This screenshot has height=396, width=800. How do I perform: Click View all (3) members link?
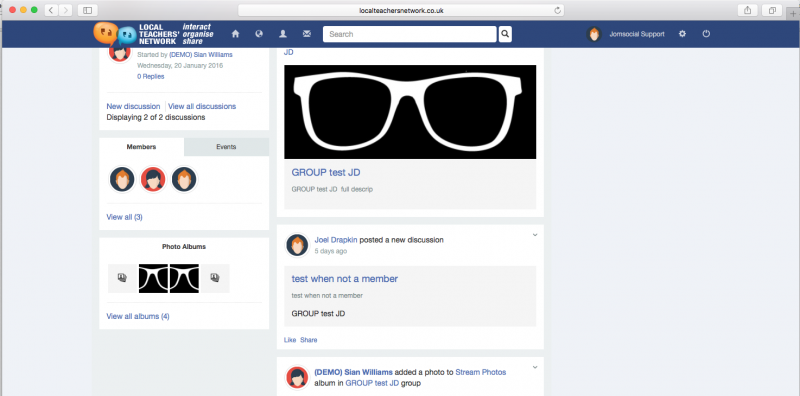[x=124, y=217]
